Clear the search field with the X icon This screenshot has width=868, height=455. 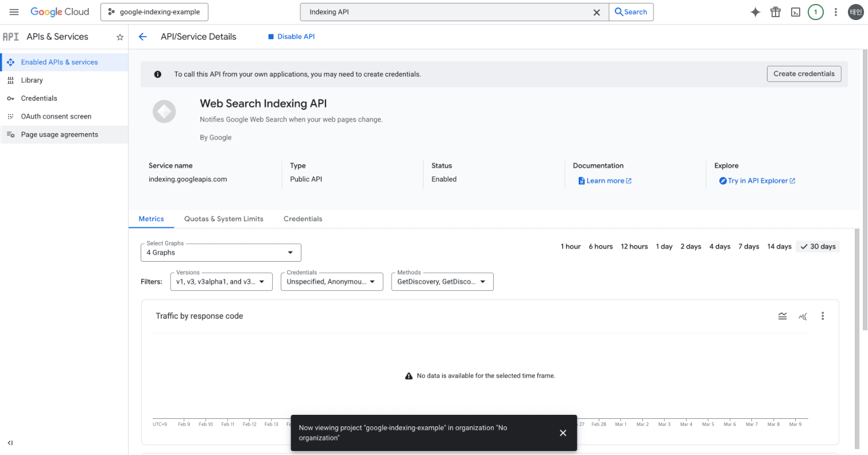tap(596, 12)
